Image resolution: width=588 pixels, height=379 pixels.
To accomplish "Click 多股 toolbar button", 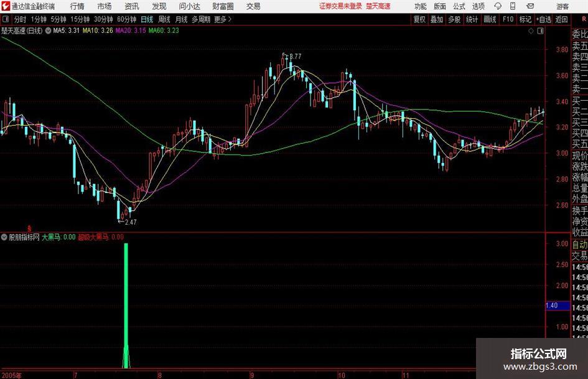I will coord(454,19).
